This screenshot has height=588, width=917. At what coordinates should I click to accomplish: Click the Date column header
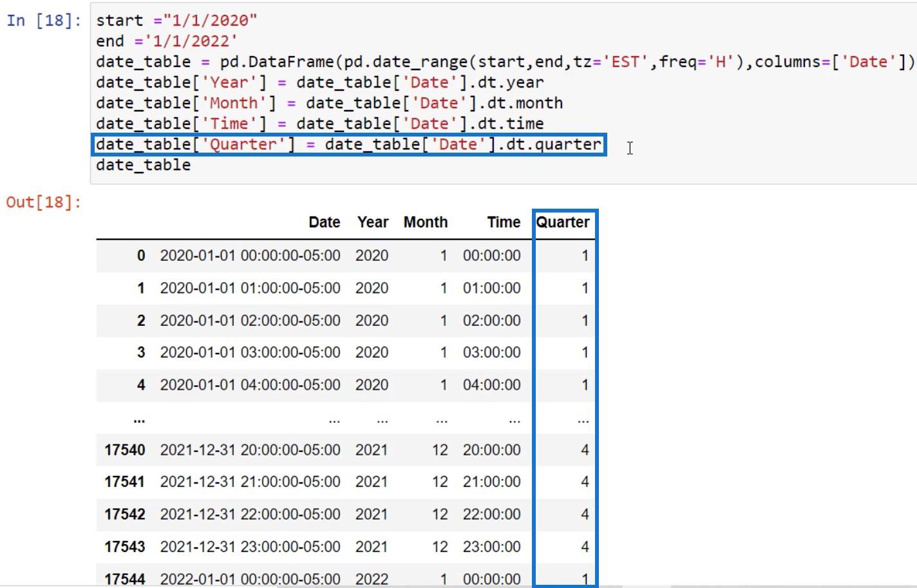(325, 222)
